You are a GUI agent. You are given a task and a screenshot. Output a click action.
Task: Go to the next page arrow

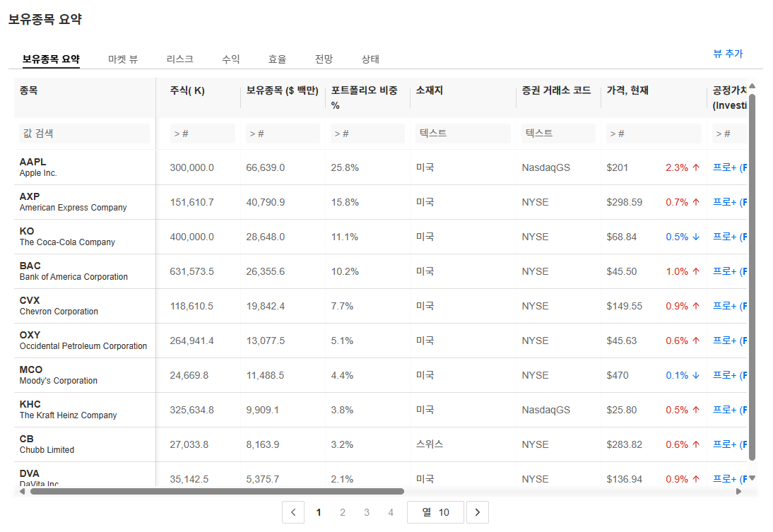477,512
